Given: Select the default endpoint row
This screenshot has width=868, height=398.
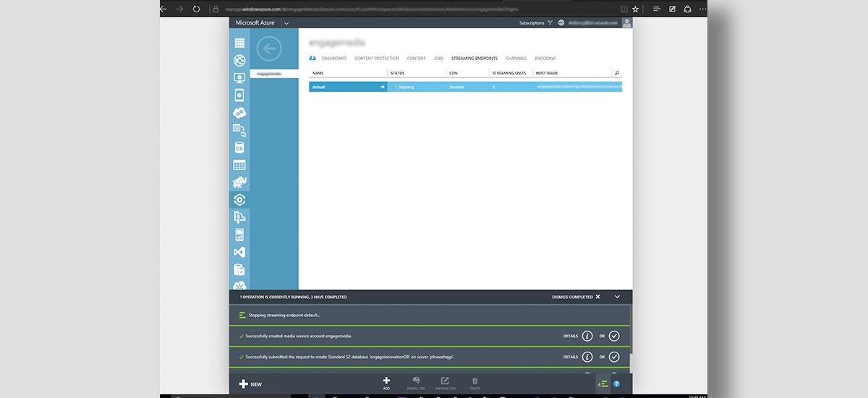Looking at the screenshot, I should pyautogui.click(x=465, y=87).
